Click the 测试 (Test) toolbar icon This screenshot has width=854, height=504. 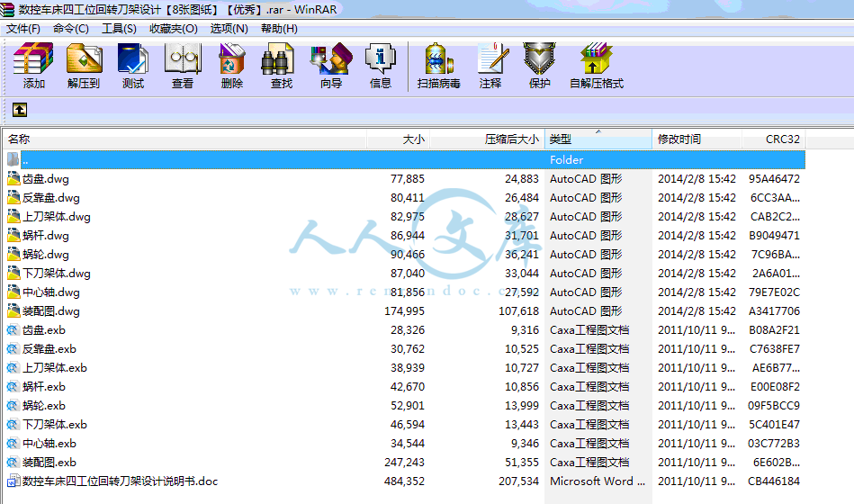click(x=133, y=58)
